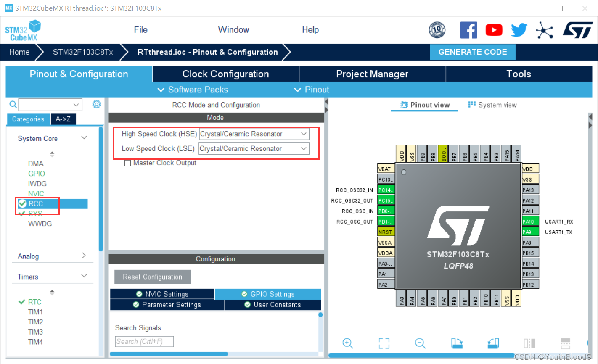Collapse the Timers category

pos(84,276)
